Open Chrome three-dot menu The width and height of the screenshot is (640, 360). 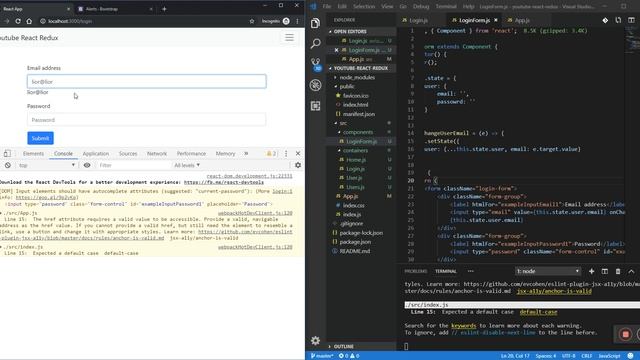(297, 21)
